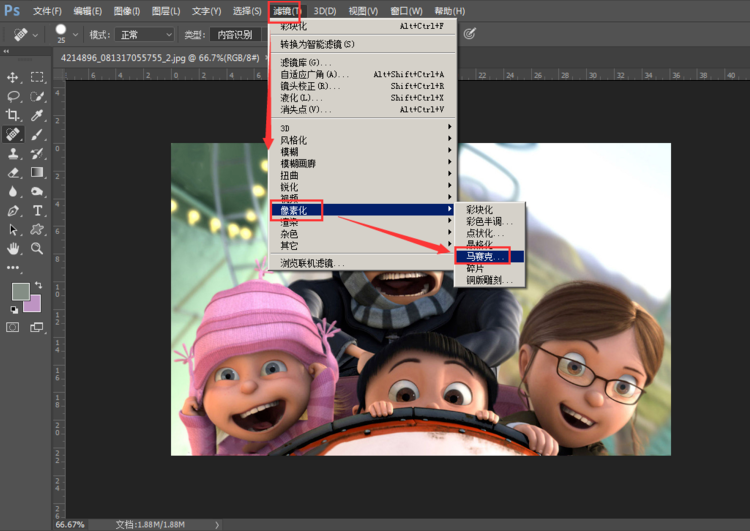Swap foreground and background colors
Screen dimensions: 750x531
click(x=38, y=285)
